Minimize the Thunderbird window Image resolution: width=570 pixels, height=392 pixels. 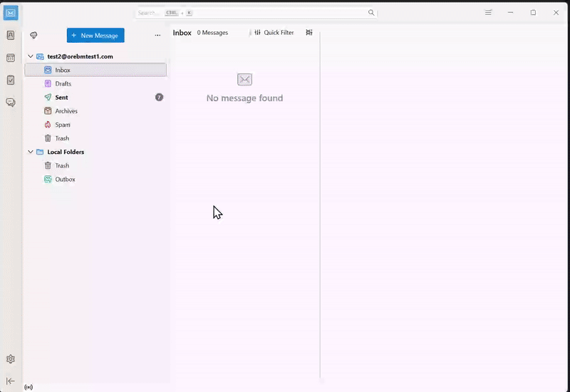pyautogui.click(x=510, y=12)
